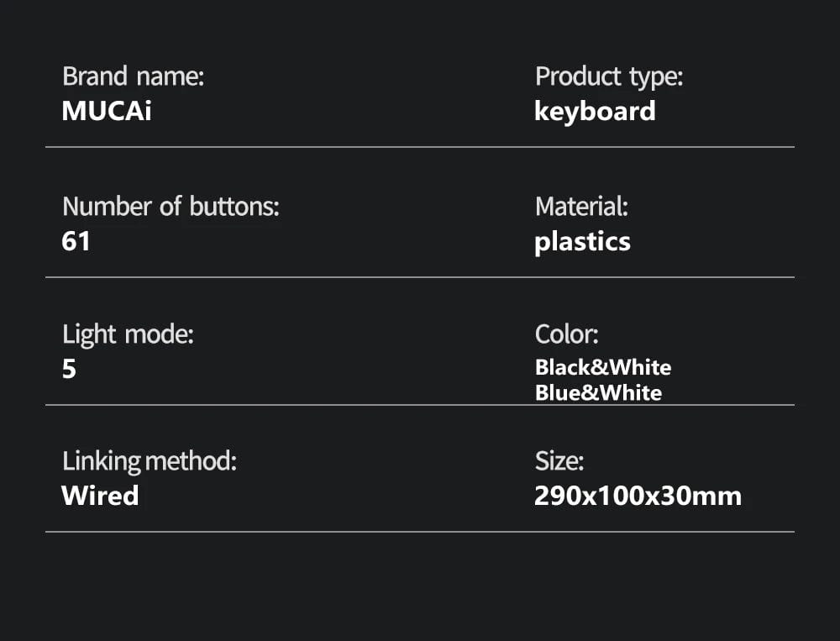Image resolution: width=840 pixels, height=641 pixels.
Task: Click the "Color:" label
Action: point(566,335)
